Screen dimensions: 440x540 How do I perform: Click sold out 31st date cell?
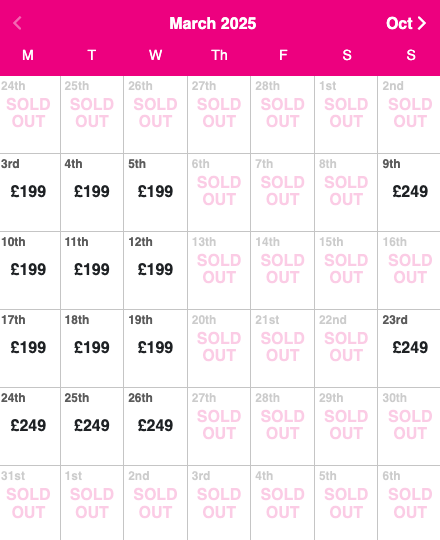[30, 503]
